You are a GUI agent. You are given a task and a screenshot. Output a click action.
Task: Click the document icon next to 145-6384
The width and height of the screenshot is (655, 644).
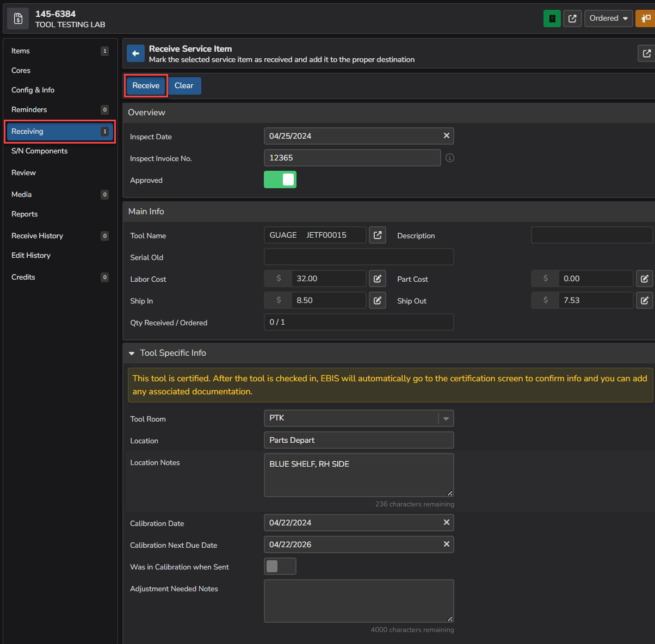click(17, 18)
